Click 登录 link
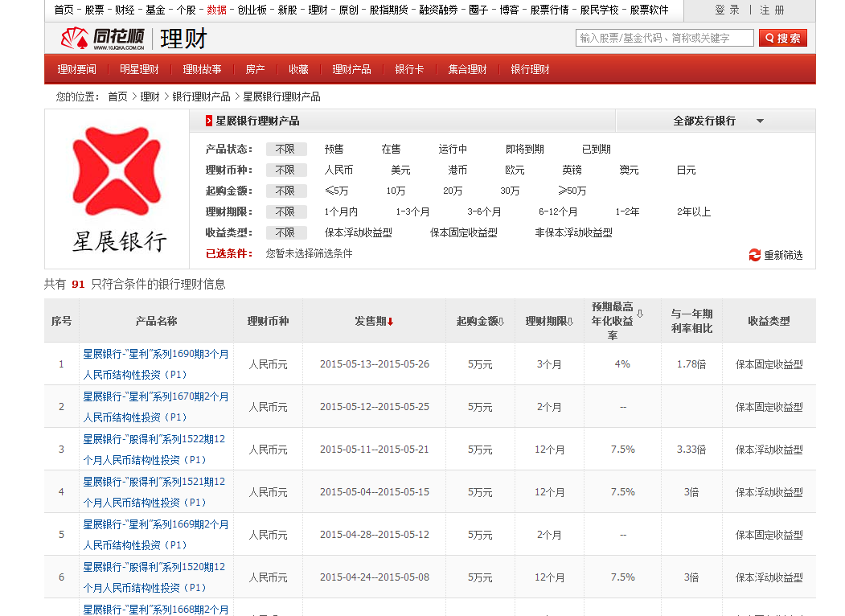Viewport: 845px width, 616px height. 727,10
